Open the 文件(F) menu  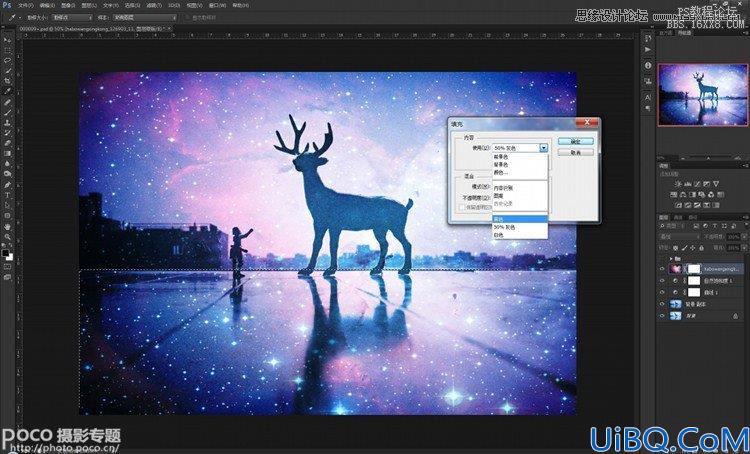point(25,5)
